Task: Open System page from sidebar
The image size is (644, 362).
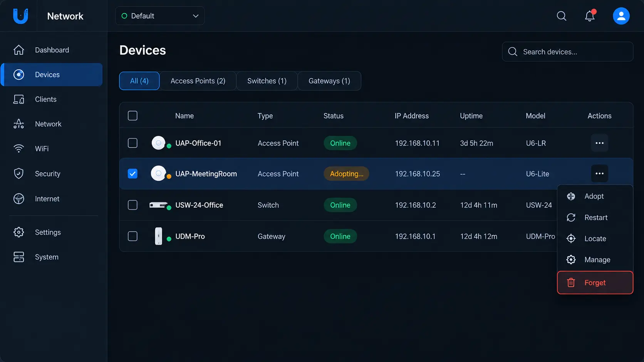Action: coord(52,257)
